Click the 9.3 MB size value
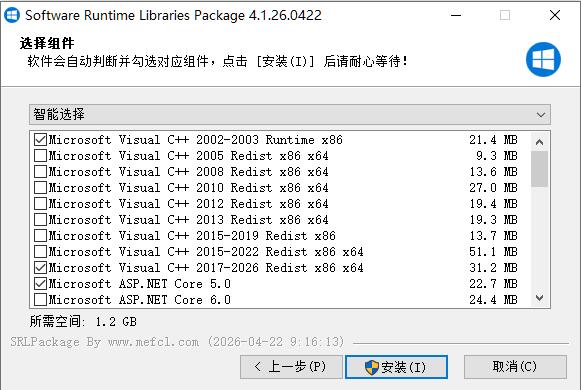Viewport: 581px width, 390px height. [x=497, y=156]
